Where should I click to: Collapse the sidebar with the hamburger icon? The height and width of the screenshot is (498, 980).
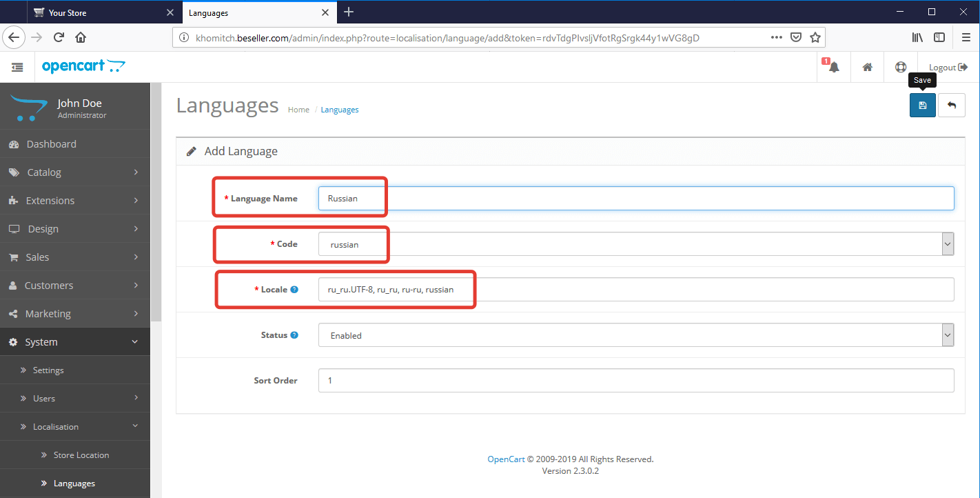tap(17, 67)
